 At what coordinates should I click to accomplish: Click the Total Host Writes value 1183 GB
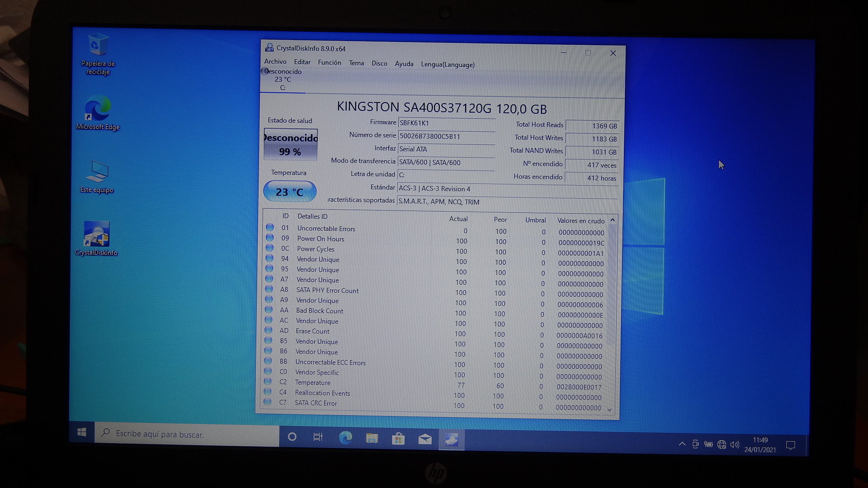592,139
